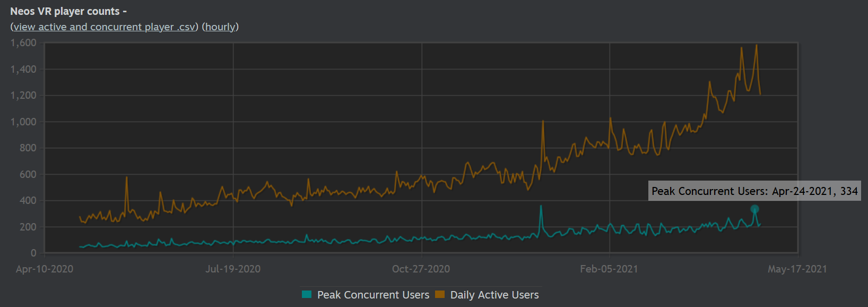The height and width of the screenshot is (307, 868).
Task: Click the Neos VR player counts title
Action: (65, 11)
